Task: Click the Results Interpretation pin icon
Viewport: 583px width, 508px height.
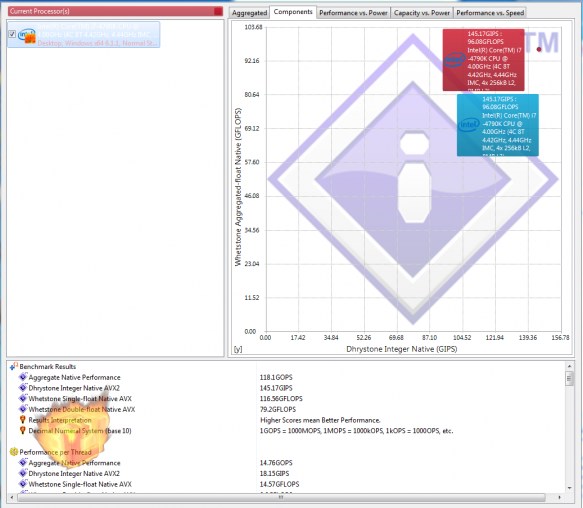Action: [23, 420]
